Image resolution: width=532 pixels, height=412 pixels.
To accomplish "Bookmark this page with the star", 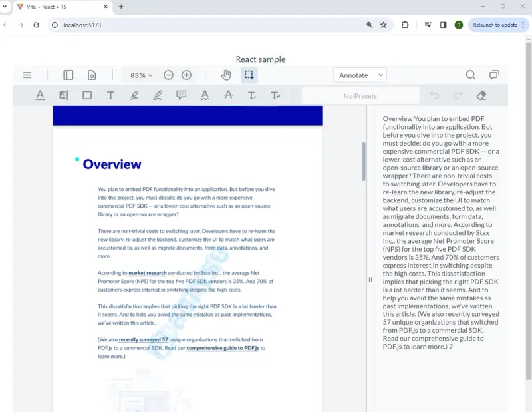I will tap(384, 25).
